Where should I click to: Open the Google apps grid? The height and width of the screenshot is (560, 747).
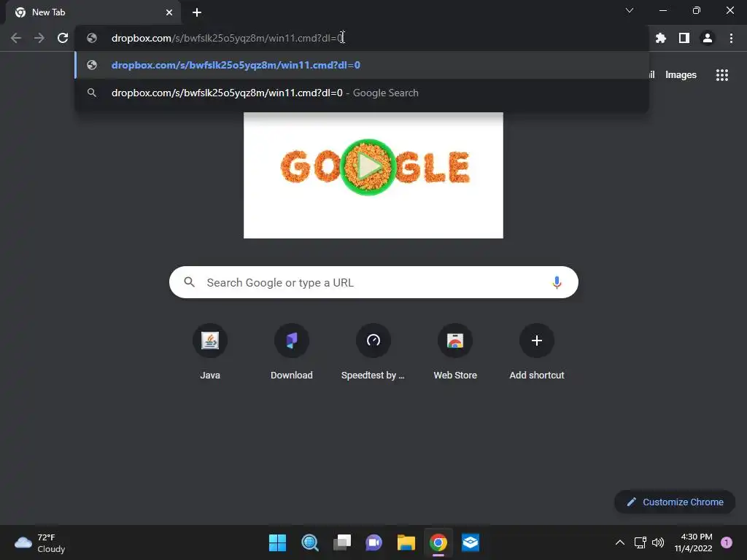click(x=722, y=75)
